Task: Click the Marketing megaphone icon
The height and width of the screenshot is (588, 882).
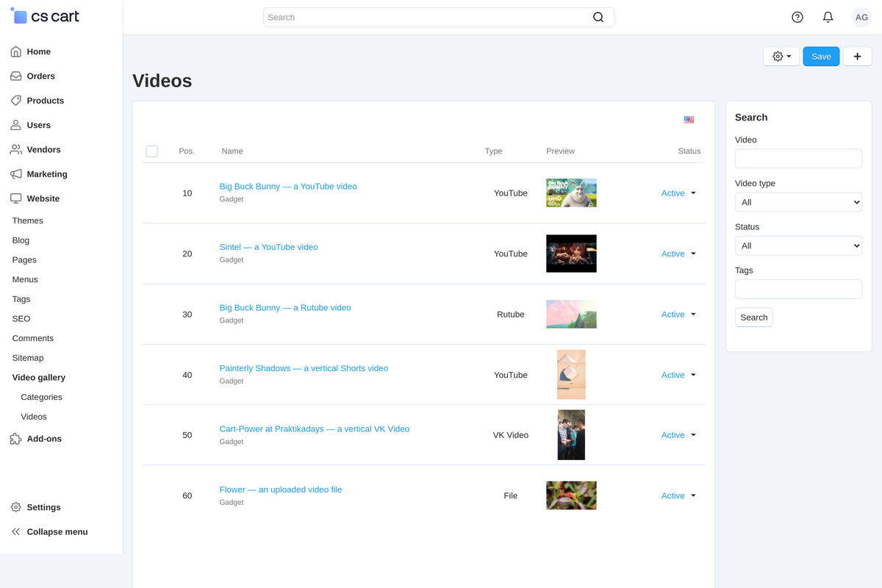Action: coord(15,174)
